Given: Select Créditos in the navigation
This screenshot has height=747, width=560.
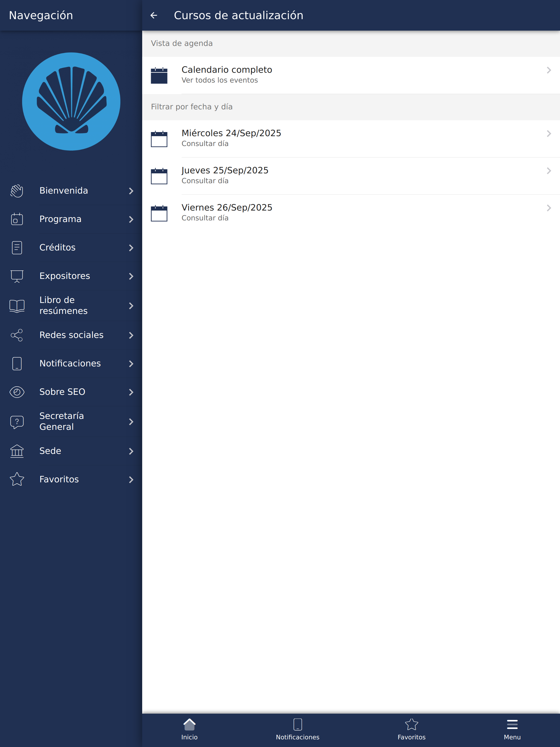Looking at the screenshot, I should 71,247.
